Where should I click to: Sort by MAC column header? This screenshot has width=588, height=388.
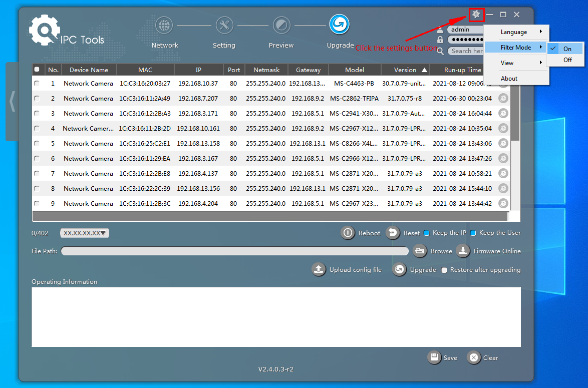click(x=145, y=70)
